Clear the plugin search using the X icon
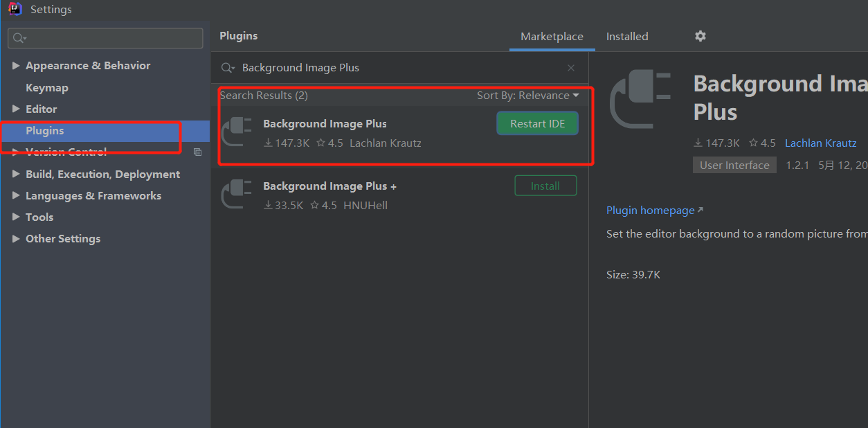The width and height of the screenshot is (868, 428). [x=570, y=67]
